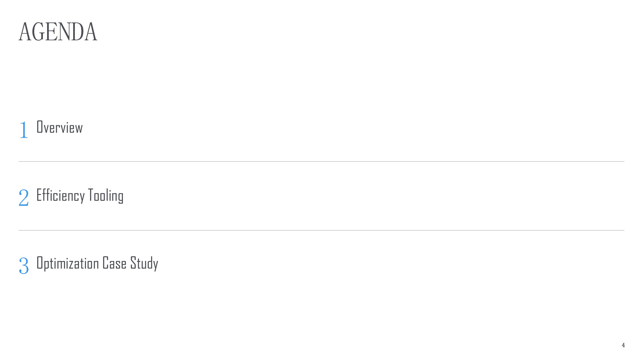Click the letter G in AGENDA

(38, 32)
